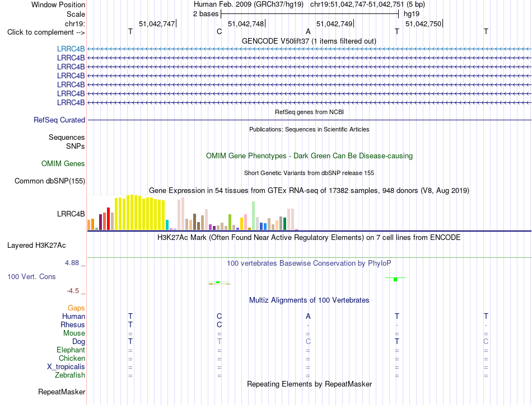Select the Mouse species label

[x=74, y=333]
